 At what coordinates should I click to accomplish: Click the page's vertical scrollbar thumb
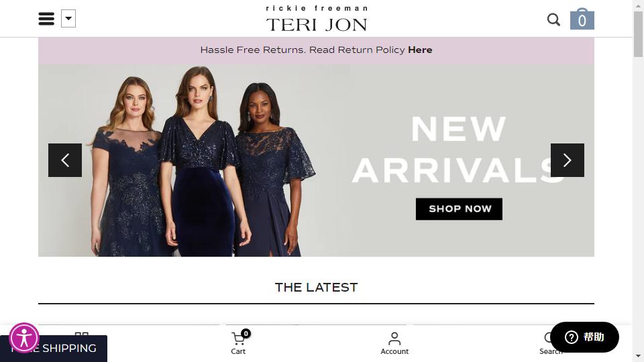click(x=638, y=34)
